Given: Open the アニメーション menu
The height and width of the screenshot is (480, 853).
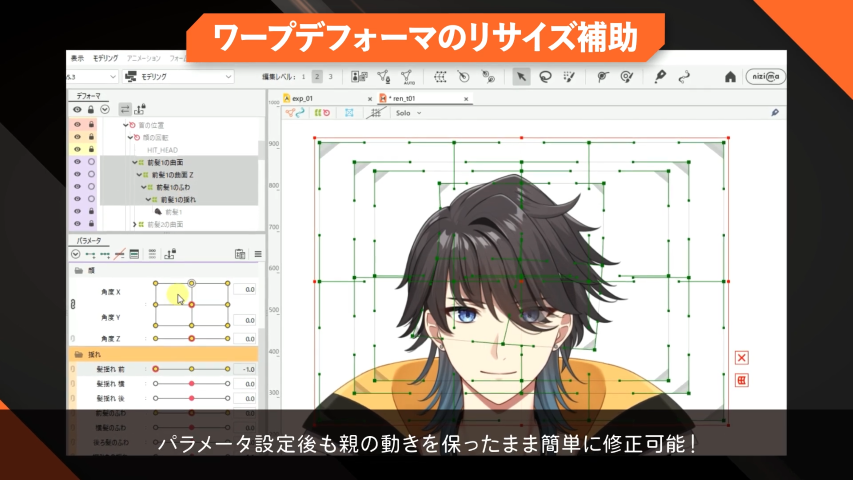Looking at the screenshot, I should [x=144, y=58].
